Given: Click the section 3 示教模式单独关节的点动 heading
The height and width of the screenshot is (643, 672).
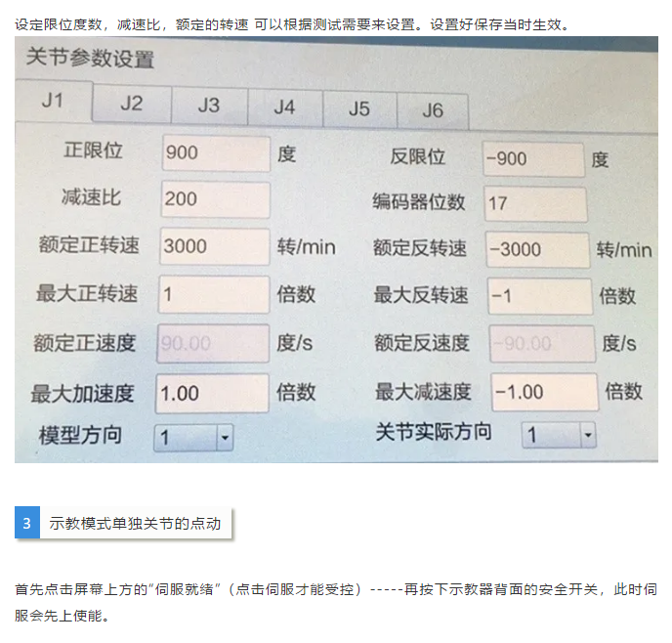Looking at the screenshot, I should pyautogui.click(x=135, y=523).
